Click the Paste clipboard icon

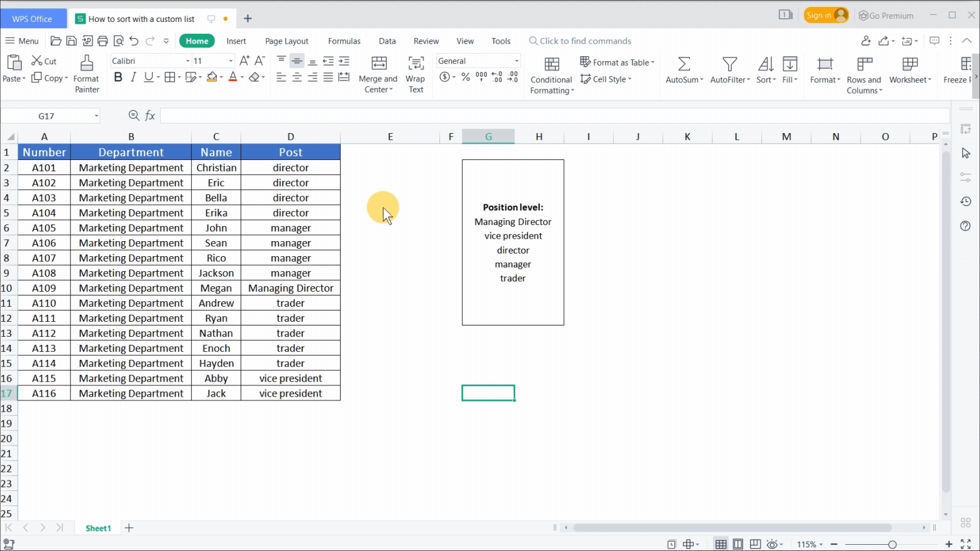pos(14,62)
